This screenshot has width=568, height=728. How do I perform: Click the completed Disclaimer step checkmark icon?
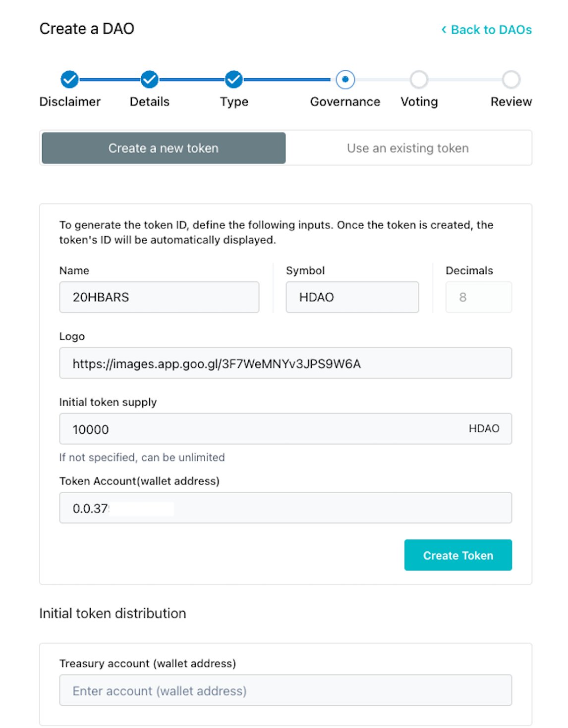tap(70, 79)
